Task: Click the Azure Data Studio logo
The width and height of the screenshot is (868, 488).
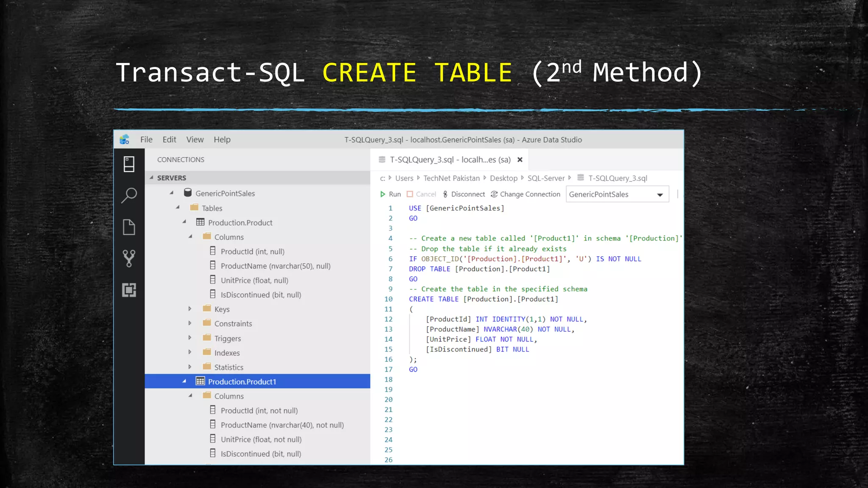Action: [124, 139]
